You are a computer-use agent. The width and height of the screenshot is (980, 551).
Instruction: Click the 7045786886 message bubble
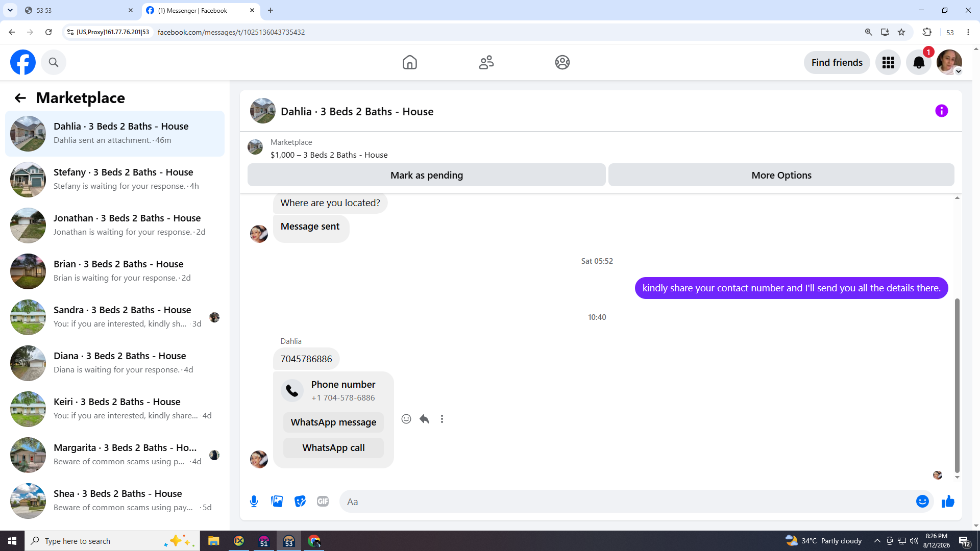click(306, 359)
